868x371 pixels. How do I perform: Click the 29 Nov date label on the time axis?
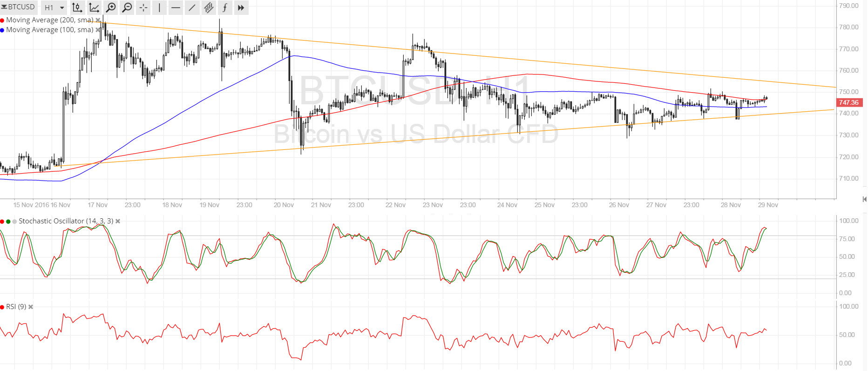768,205
